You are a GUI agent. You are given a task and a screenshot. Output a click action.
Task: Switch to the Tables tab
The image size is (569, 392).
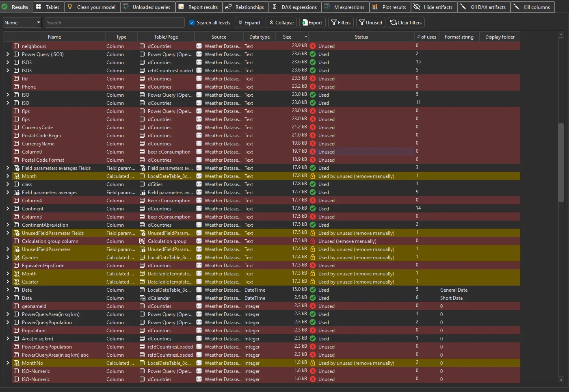tap(48, 7)
